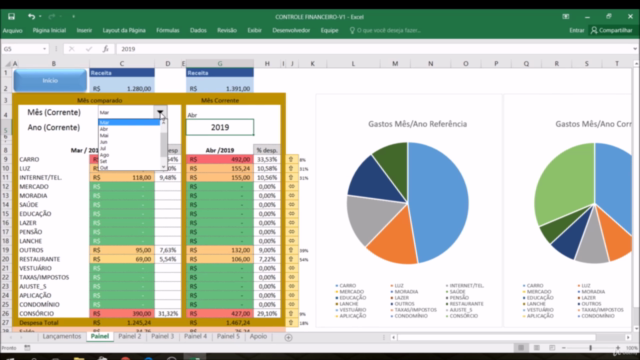Select column header G
Viewport: 640px width, 360px height.
click(x=220, y=64)
